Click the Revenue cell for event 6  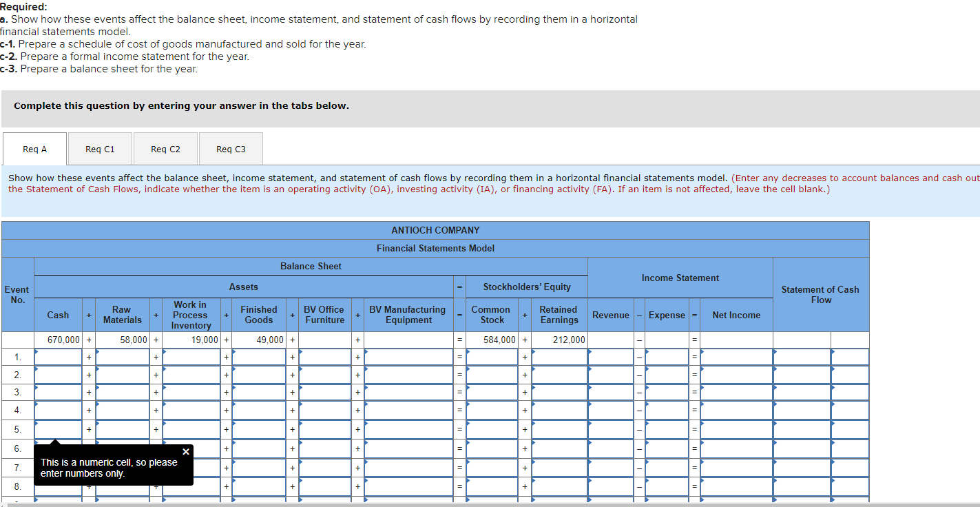(x=611, y=449)
